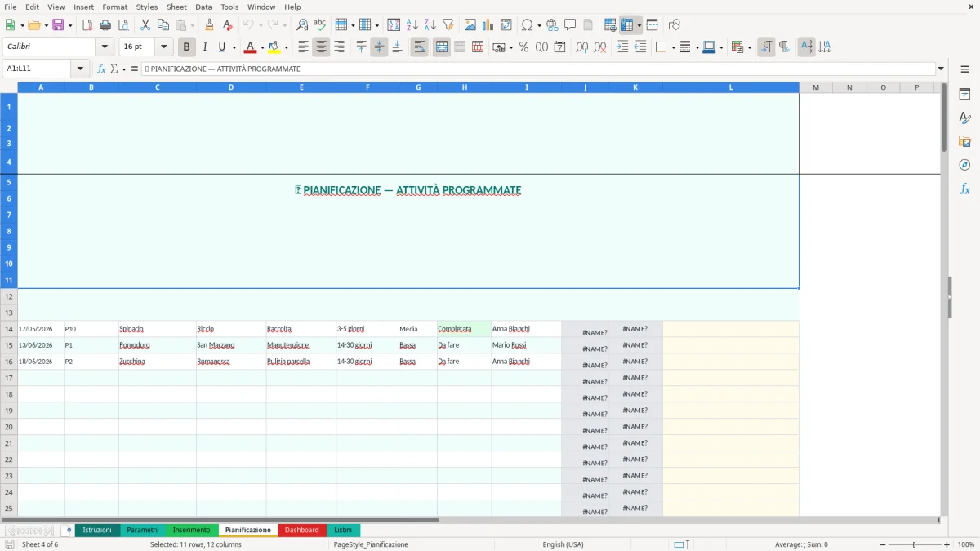Click the Select Function sum button
The height and width of the screenshot is (551, 980).
(x=114, y=69)
